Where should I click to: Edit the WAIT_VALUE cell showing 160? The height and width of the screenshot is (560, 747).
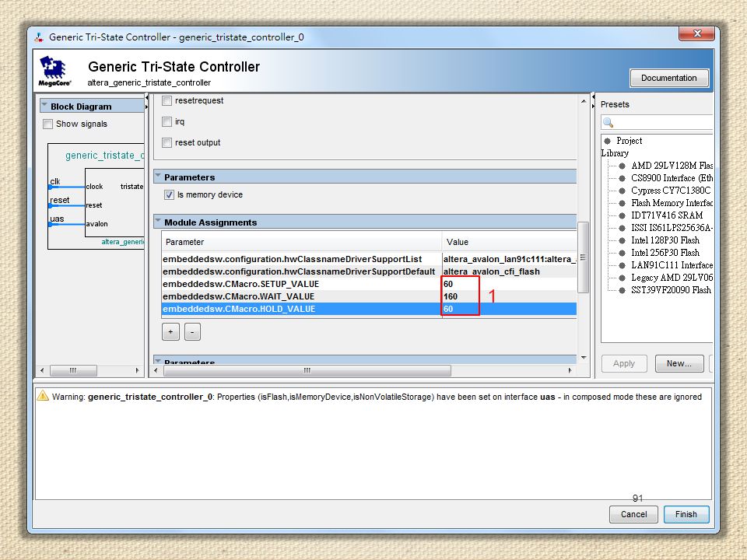click(x=509, y=296)
